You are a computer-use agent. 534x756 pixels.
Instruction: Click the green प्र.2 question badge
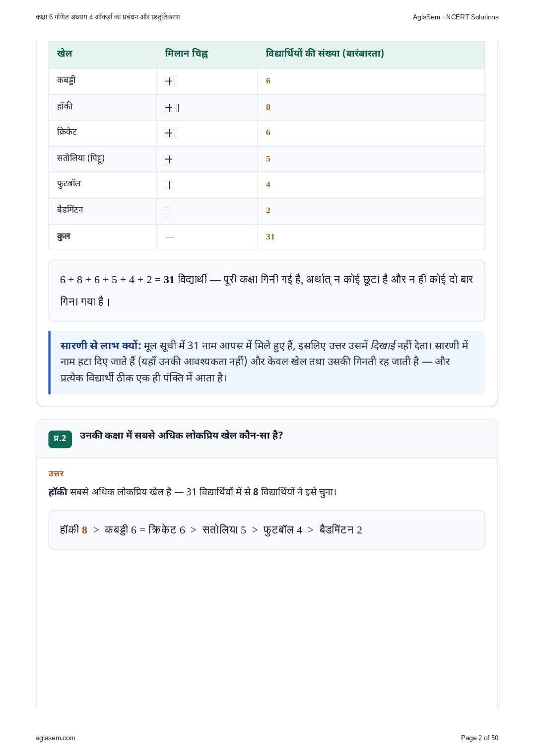pos(60,439)
